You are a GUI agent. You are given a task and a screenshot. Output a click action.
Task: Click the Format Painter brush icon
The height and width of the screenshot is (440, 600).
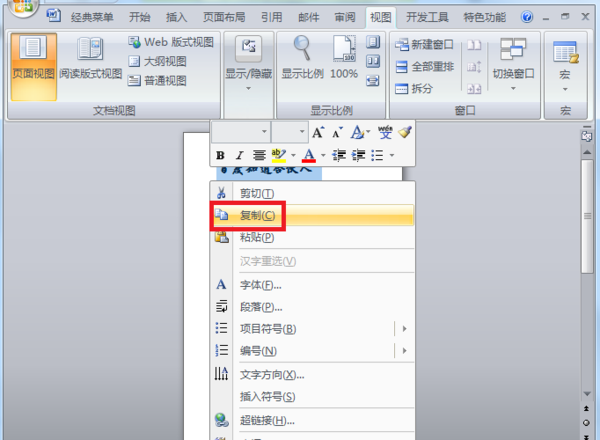405,132
